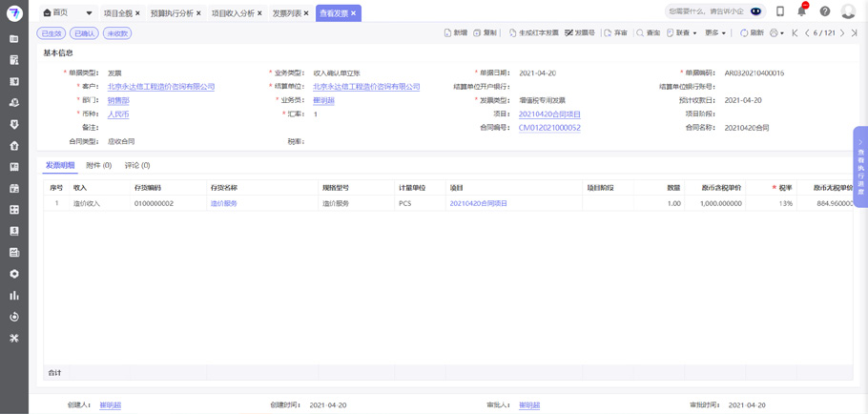
Task: Open the 20210420合同项目 project link
Action: tap(549, 114)
